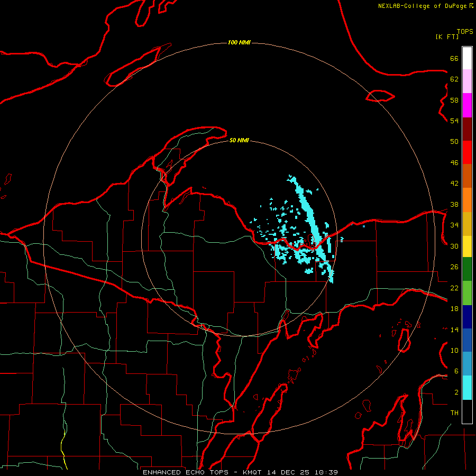This screenshot has height=476, width=476.
Task: Click the [K FT] units label
Action: coord(447,36)
